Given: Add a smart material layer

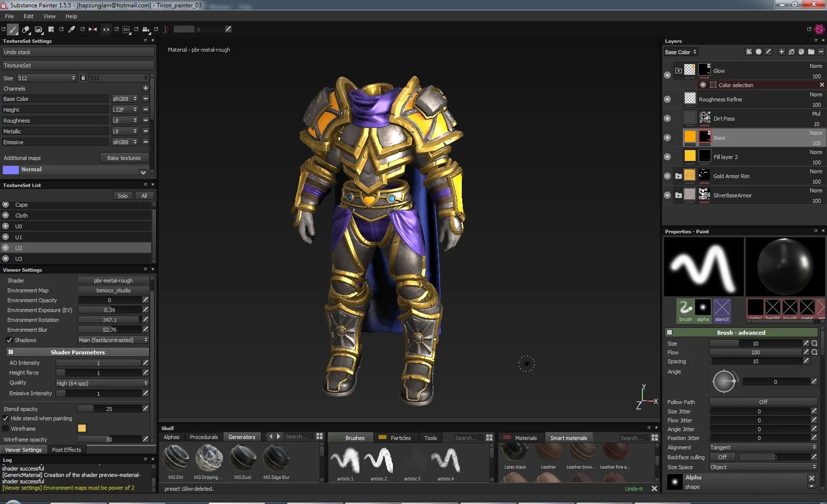Looking at the screenshot, I should click(x=801, y=52).
